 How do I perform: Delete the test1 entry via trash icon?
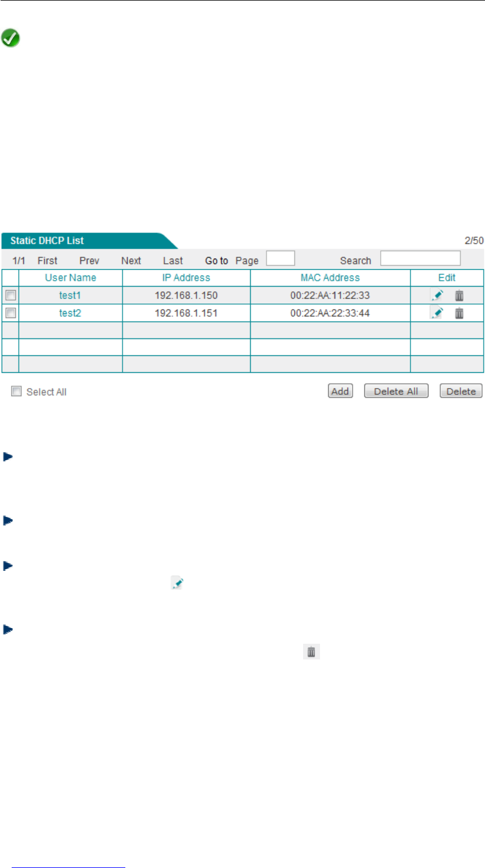point(459,295)
